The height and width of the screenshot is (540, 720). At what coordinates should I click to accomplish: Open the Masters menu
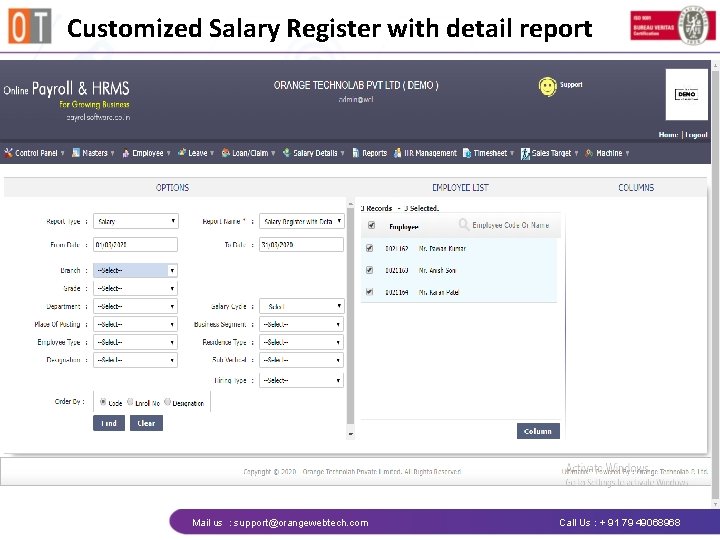click(x=93, y=153)
